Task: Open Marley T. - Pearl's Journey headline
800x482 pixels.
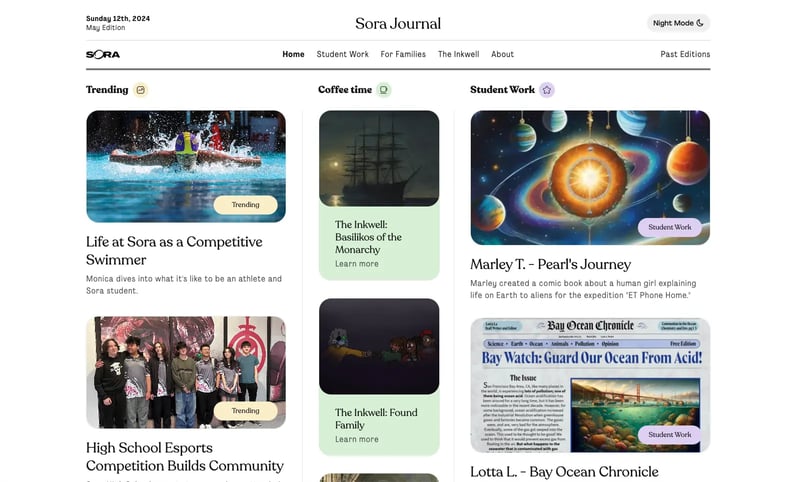Action: 550,264
